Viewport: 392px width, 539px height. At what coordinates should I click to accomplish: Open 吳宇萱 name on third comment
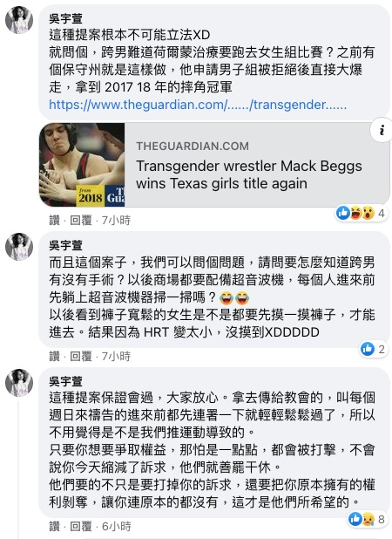coord(66,381)
